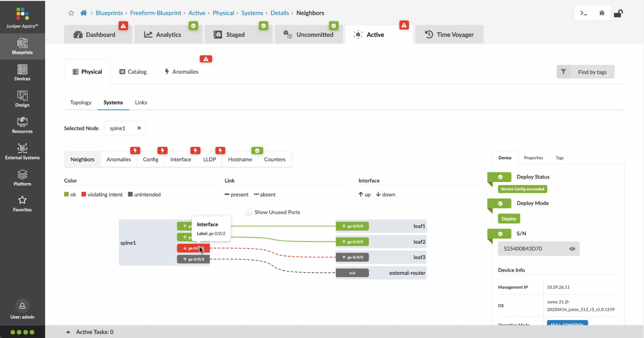Click the bug report icon
This screenshot has height=338, width=644.
pyautogui.click(x=602, y=13)
